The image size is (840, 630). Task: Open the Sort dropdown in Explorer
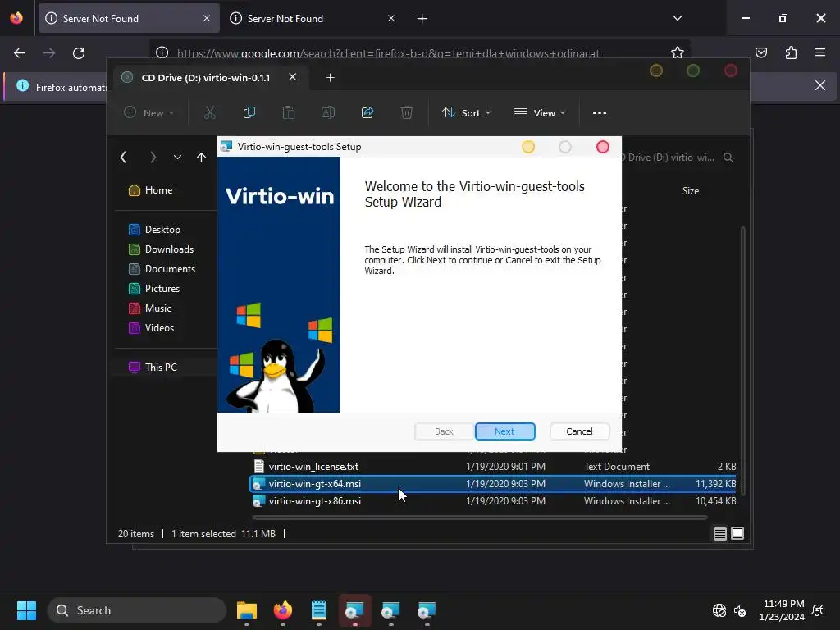click(466, 113)
